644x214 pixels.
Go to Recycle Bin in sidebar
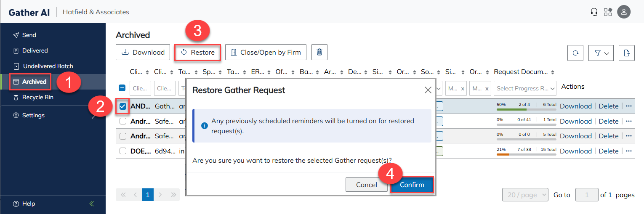point(37,97)
